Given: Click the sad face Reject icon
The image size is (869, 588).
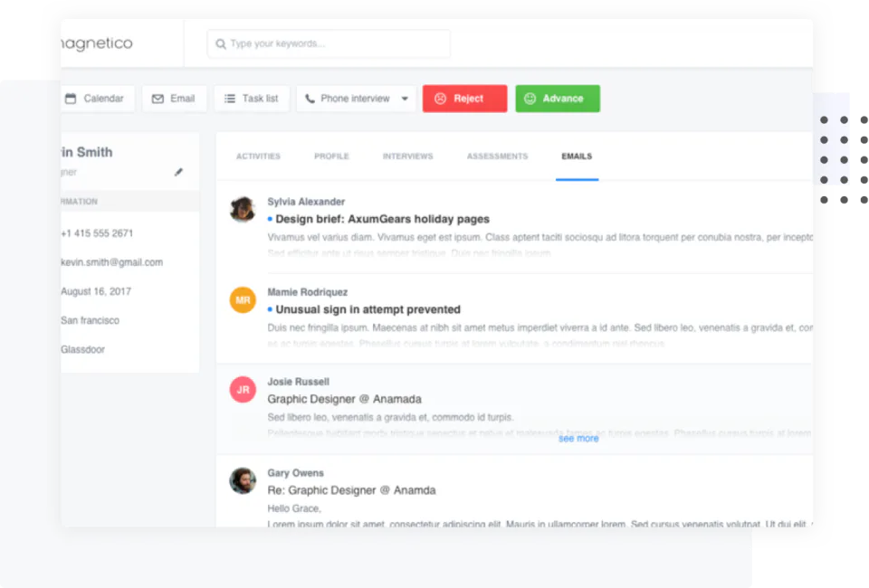Looking at the screenshot, I should pos(440,99).
